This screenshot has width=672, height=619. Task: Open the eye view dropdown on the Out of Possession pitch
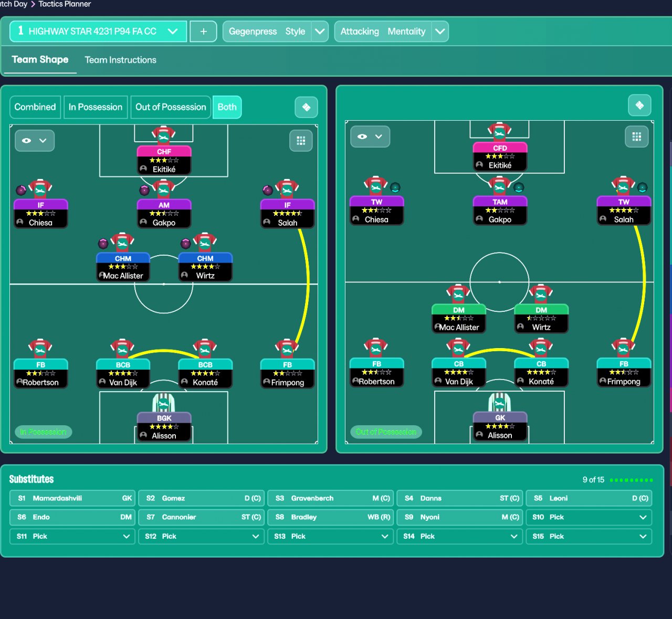[x=370, y=137]
